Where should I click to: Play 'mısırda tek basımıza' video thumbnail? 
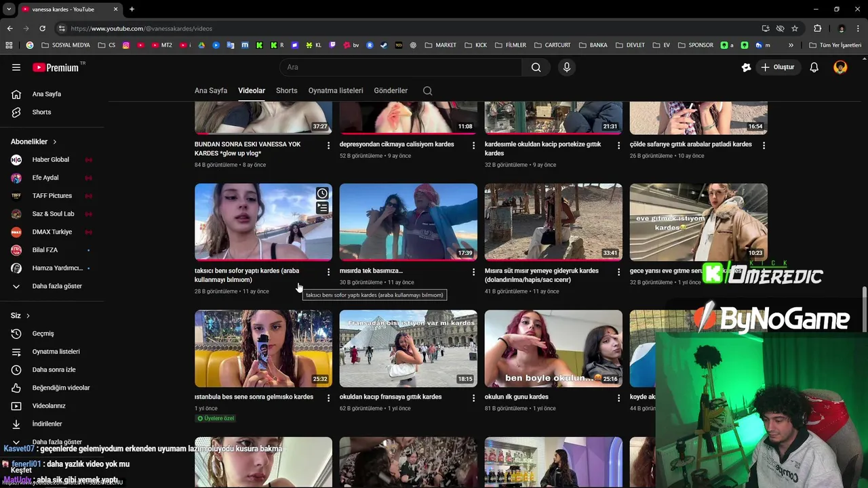[x=408, y=222]
